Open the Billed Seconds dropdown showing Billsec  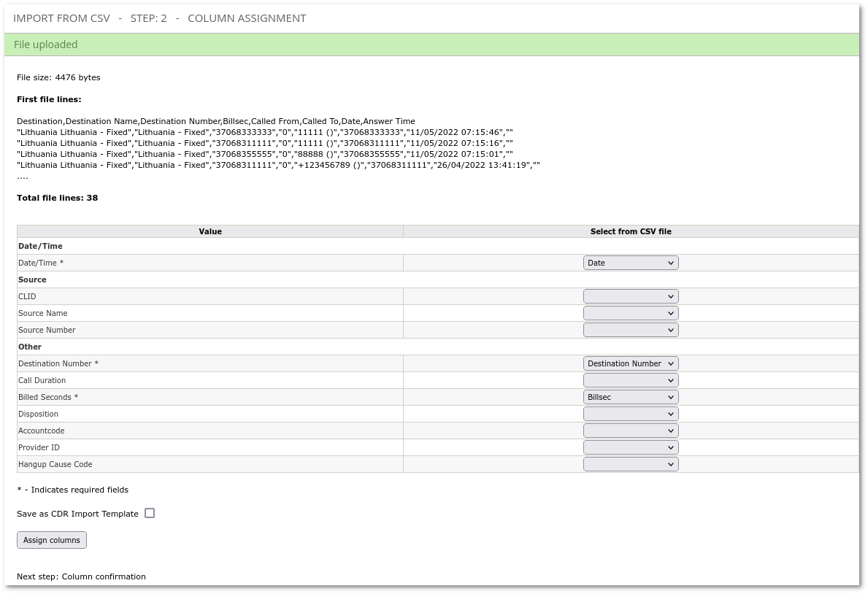631,397
